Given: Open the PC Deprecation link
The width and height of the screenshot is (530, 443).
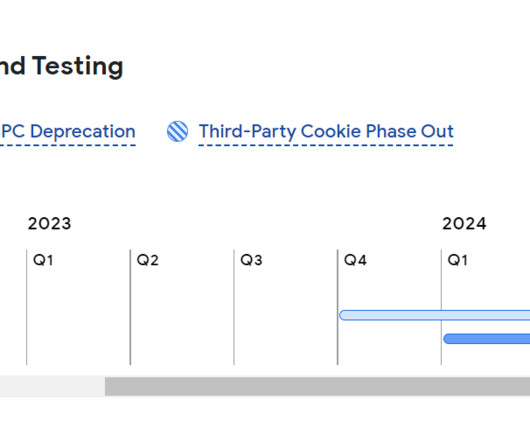Looking at the screenshot, I should pos(68,131).
